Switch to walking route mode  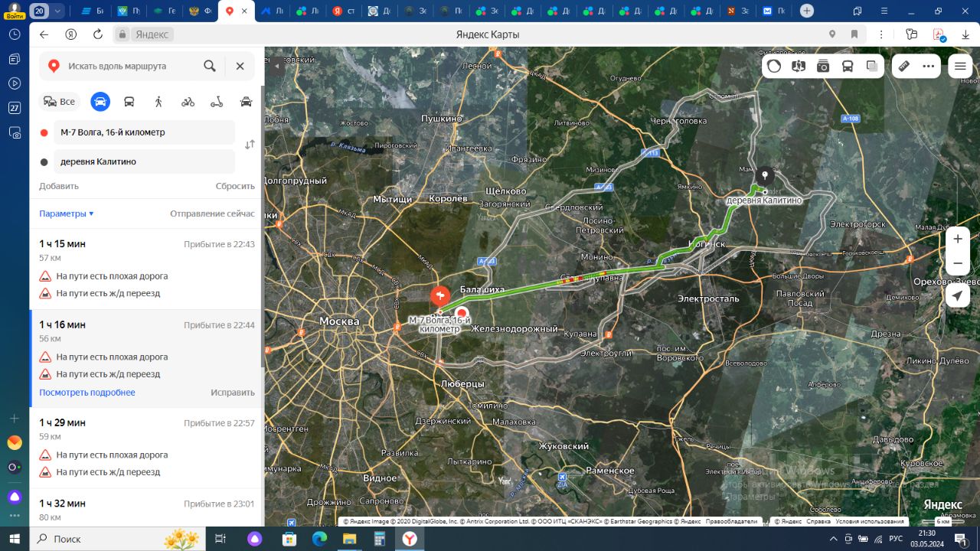(x=158, y=102)
